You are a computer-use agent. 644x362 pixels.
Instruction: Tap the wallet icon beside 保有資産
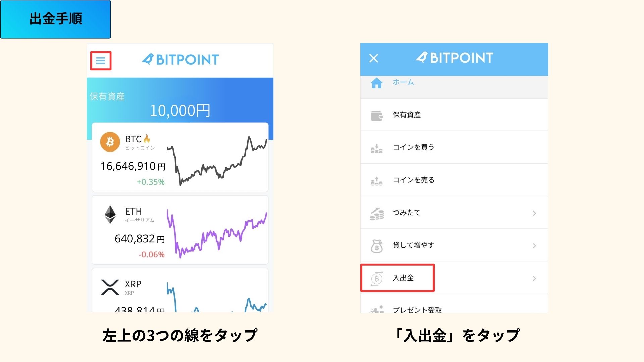pyautogui.click(x=377, y=115)
